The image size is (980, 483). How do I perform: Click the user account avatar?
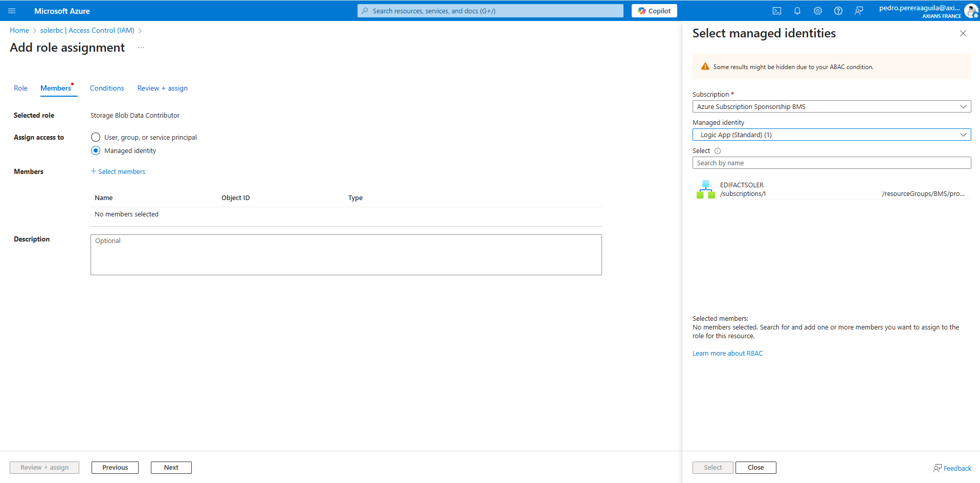click(x=970, y=11)
